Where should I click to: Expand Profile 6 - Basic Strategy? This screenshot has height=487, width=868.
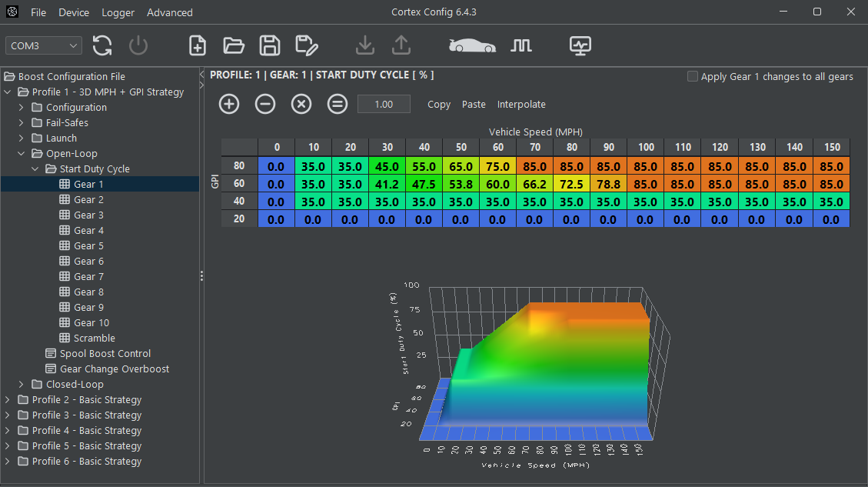click(x=8, y=461)
